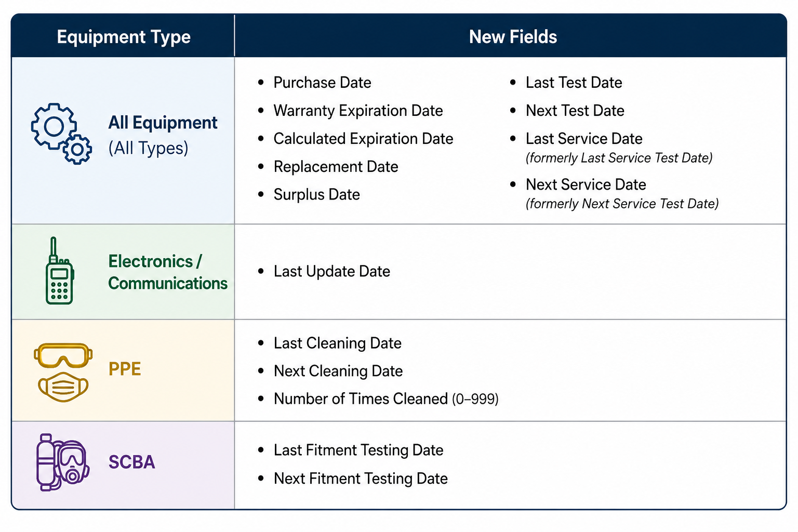
Task: Select the Equipment Type column header
Action: click(124, 37)
